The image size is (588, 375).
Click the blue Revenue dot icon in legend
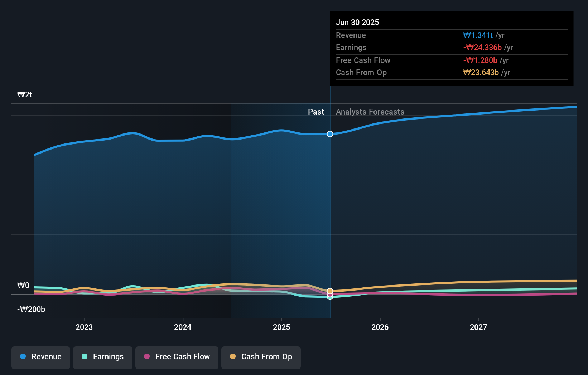23,357
